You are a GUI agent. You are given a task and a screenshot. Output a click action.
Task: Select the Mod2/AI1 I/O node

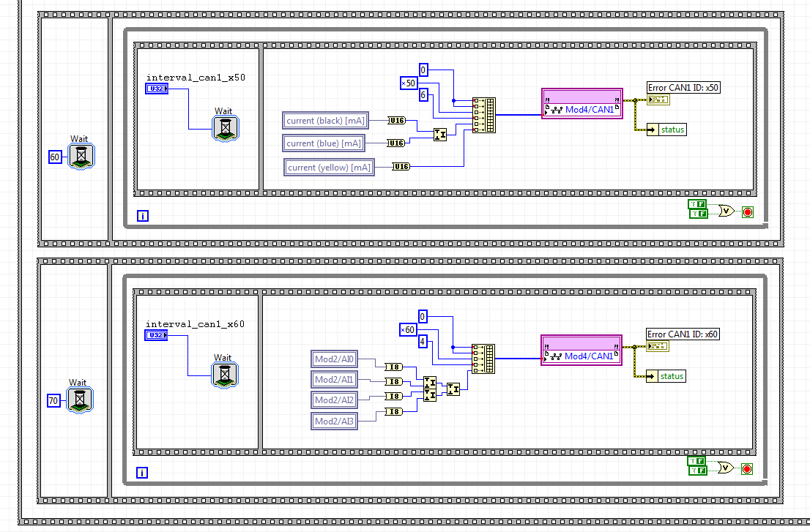pyautogui.click(x=334, y=380)
